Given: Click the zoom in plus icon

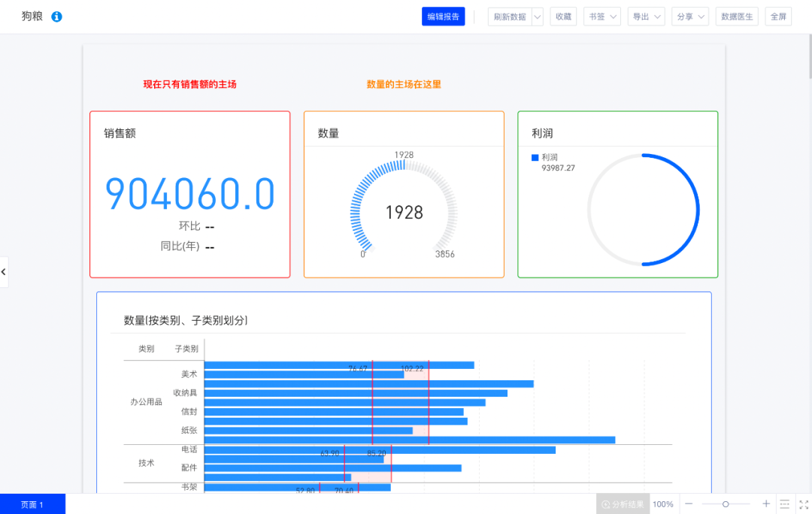Looking at the screenshot, I should (x=766, y=503).
